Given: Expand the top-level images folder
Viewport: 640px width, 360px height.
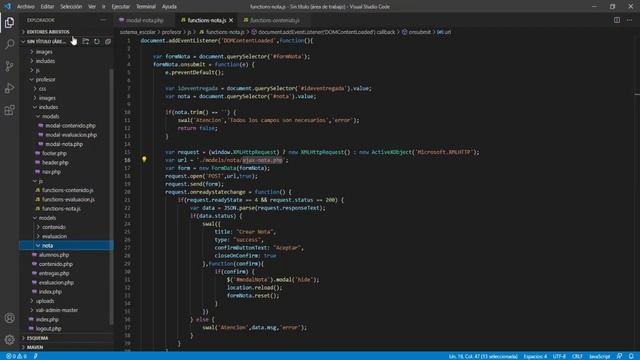Looking at the screenshot, I should [x=44, y=52].
